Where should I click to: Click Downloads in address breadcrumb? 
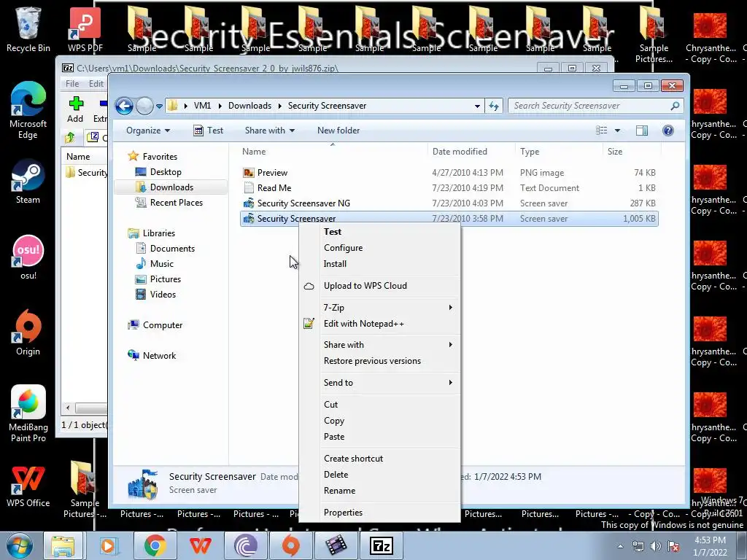coord(249,106)
